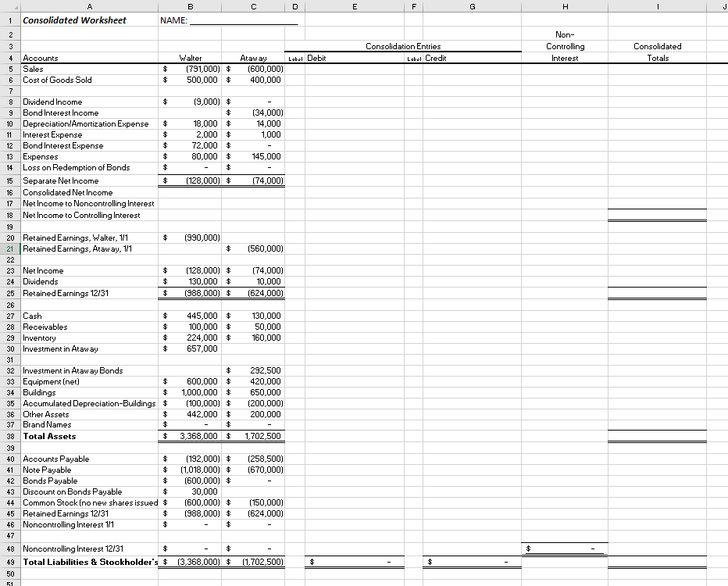
Task: Select the Label Credit column header cell
Action: click(x=472, y=58)
